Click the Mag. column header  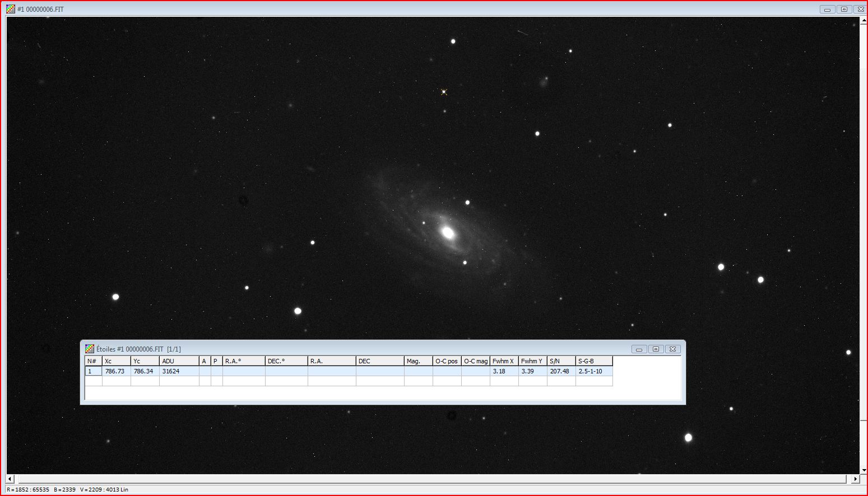pos(419,361)
